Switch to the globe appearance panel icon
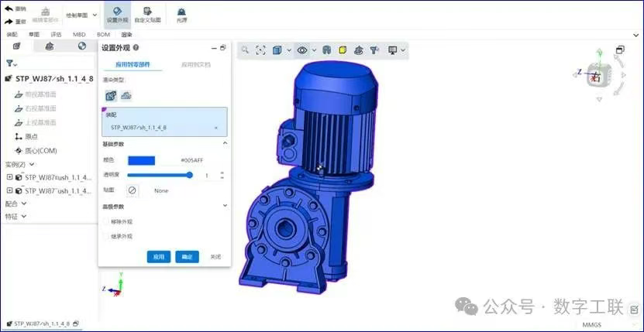Image resolution: width=644 pixels, height=332 pixels. pos(82,46)
